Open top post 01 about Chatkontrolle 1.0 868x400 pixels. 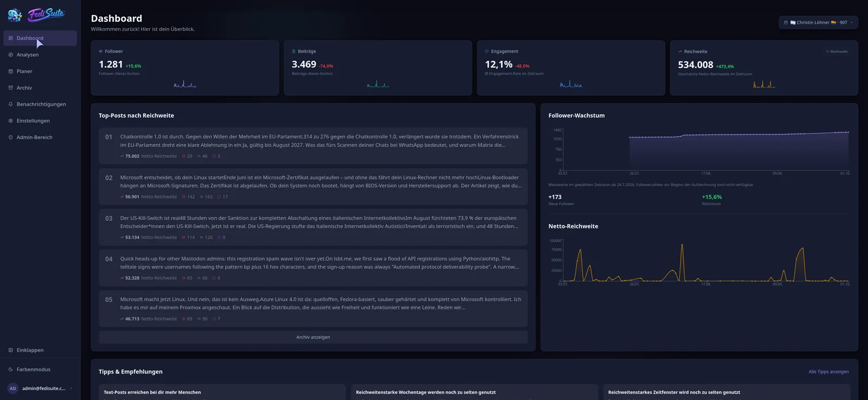(313, 146)
